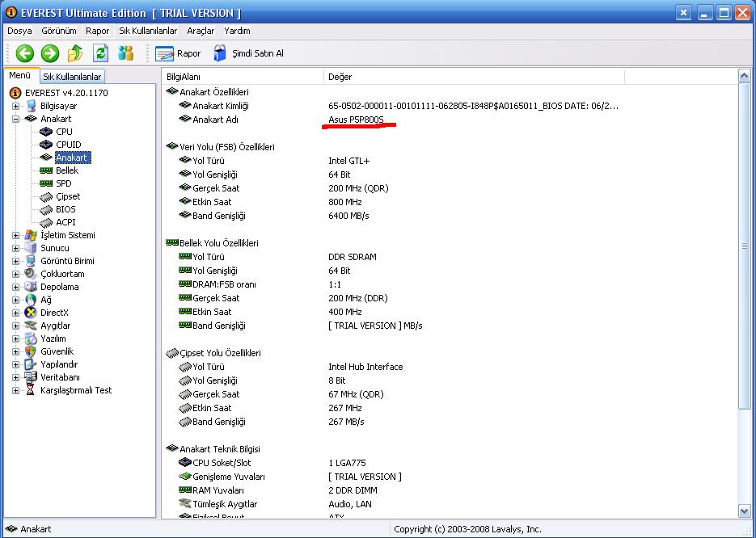Image resolution: width=756 pixels, height=538 pixels.
Task: Click the EVEREST v4.20.1170 info icon in tree
Action: pyautogui.click(x=15, y=92)
